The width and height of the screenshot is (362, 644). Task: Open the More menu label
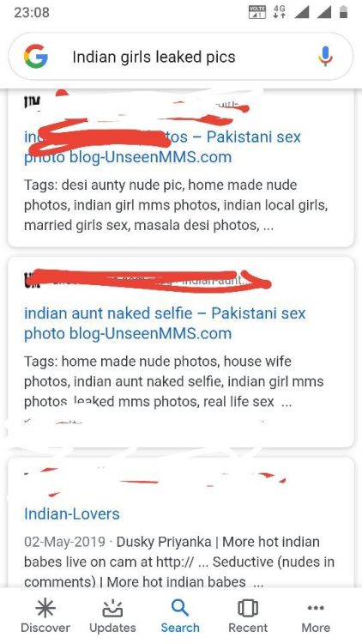(316, 628)
